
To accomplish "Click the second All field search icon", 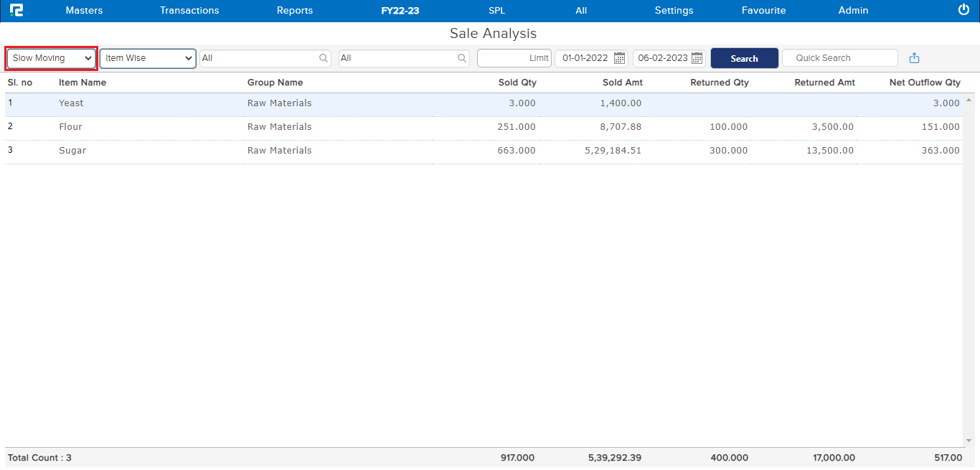I will (x=462, y=58).
